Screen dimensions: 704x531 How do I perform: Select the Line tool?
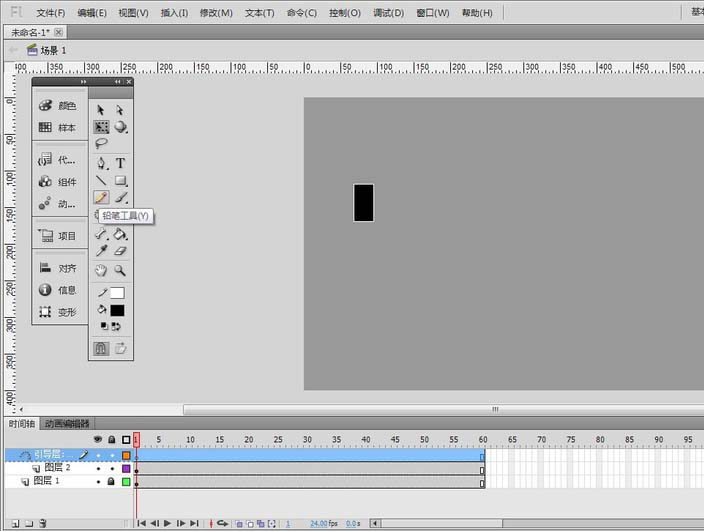coord(101,181)
